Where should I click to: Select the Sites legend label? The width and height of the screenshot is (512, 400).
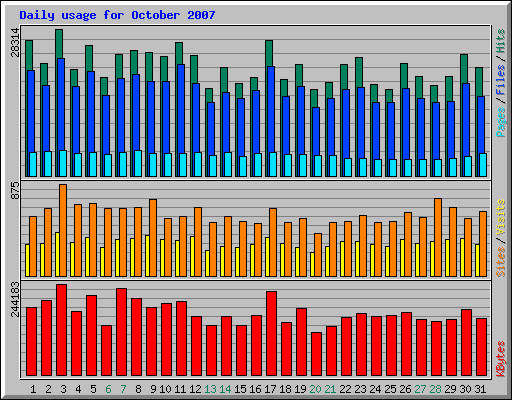pos(501,262)
